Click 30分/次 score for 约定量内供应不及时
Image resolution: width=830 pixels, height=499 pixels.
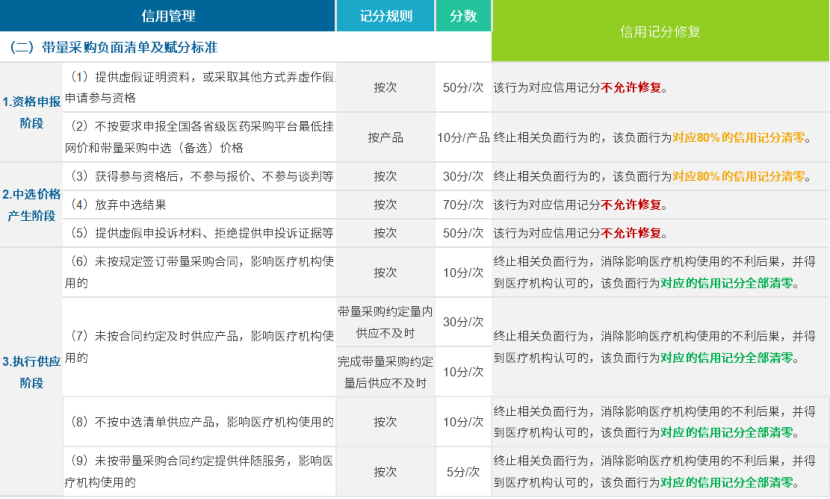[463, 322]
